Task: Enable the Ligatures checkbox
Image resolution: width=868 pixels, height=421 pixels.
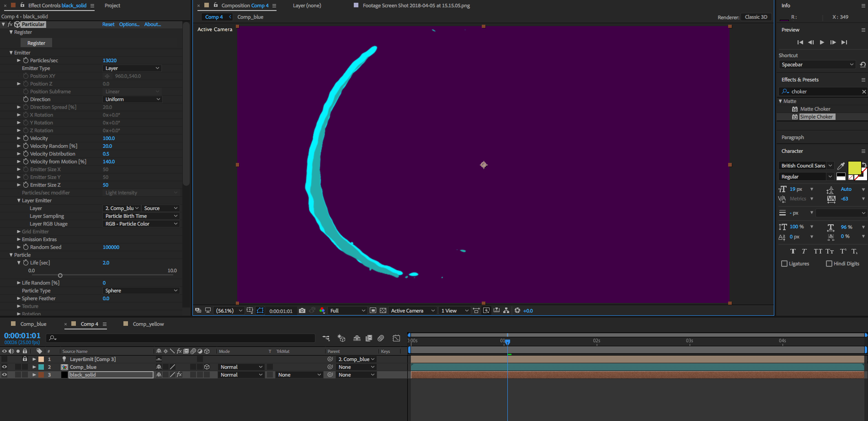Action: pyautogui.click(x=784, y=264)
